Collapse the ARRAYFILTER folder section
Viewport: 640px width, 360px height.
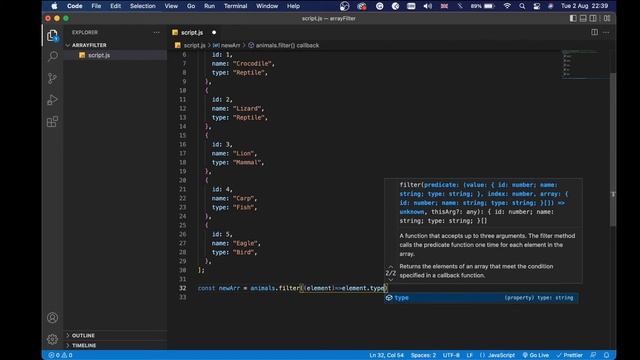tap(89, 45)
